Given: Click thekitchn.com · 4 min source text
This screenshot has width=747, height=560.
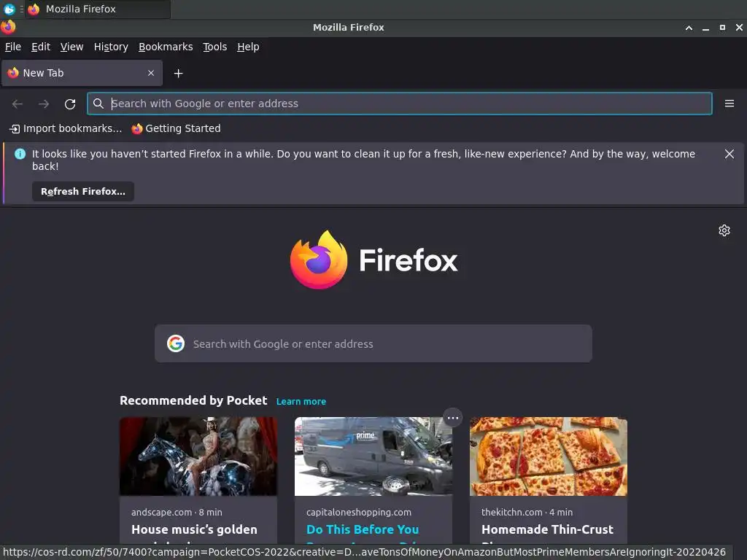Looking at the screenshot, I should click(527, 513).
